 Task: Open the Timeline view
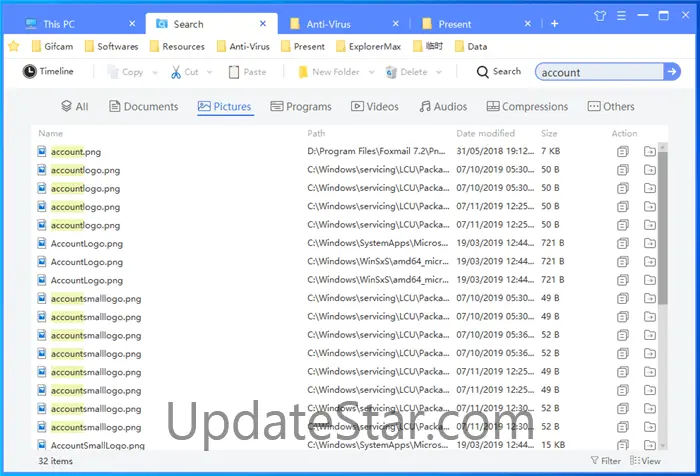[x=48, y=71]
